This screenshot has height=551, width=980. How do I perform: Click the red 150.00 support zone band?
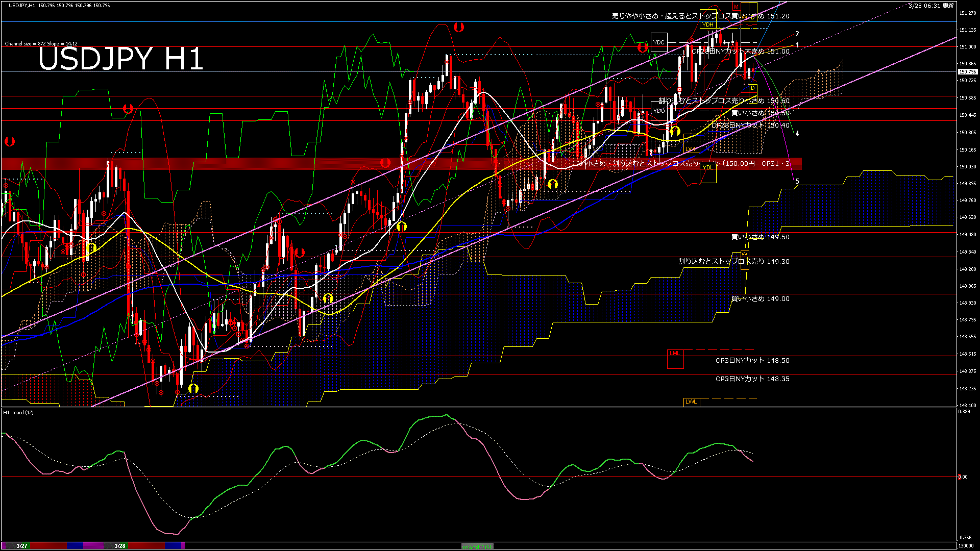tap(255, 163)
